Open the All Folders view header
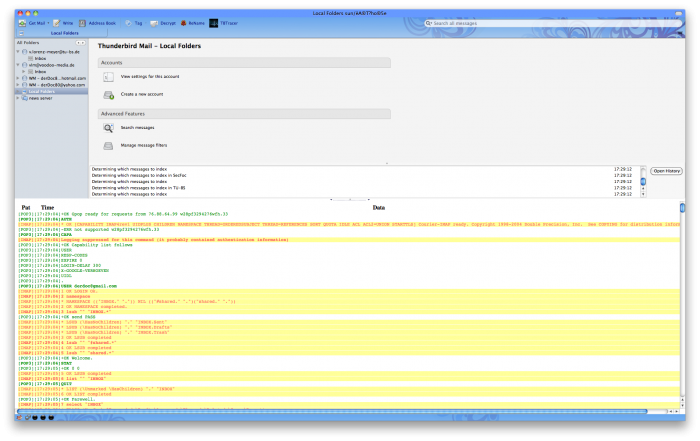The width and height of the screenshot is (700, 441). point(28,42)
